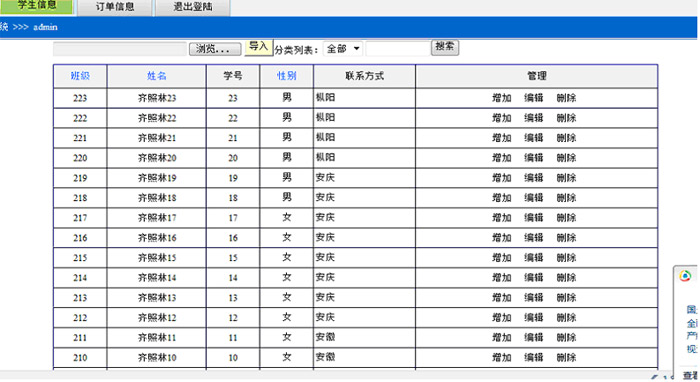Click admin in the breadcrumb bar
Viewport: 700px width, 382px height.
pyautogui.click(x=45, y=27)
